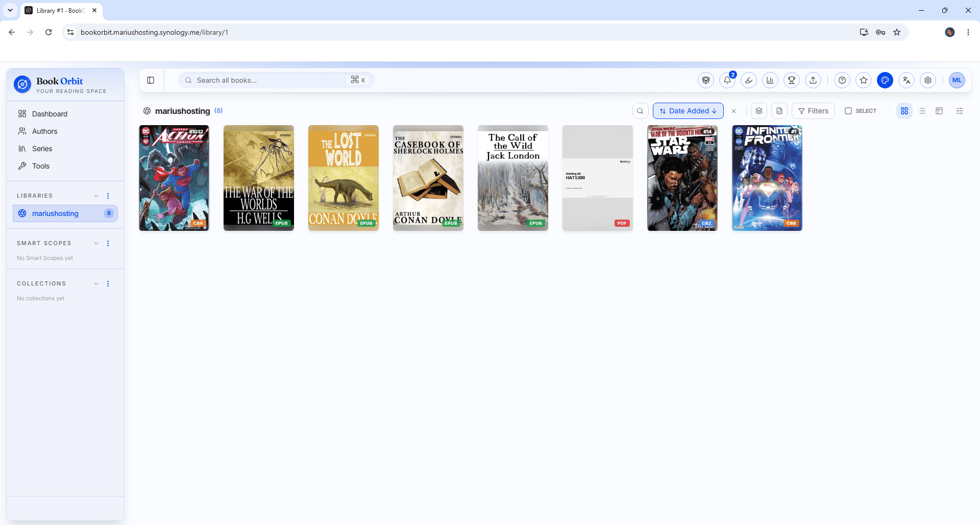This screenshot has width=980, height=525.
Task: Open the Star Wars #14 comic cover
Action: [682, 178]
